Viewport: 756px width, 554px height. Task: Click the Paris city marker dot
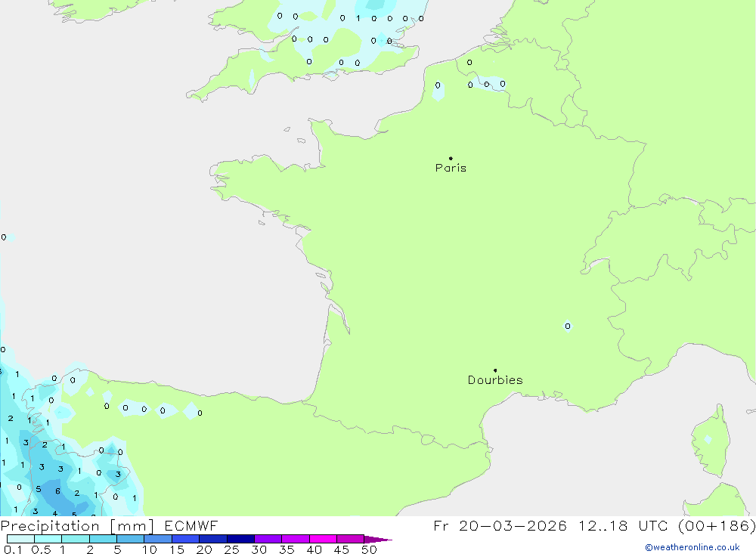(x=451, y=159)
